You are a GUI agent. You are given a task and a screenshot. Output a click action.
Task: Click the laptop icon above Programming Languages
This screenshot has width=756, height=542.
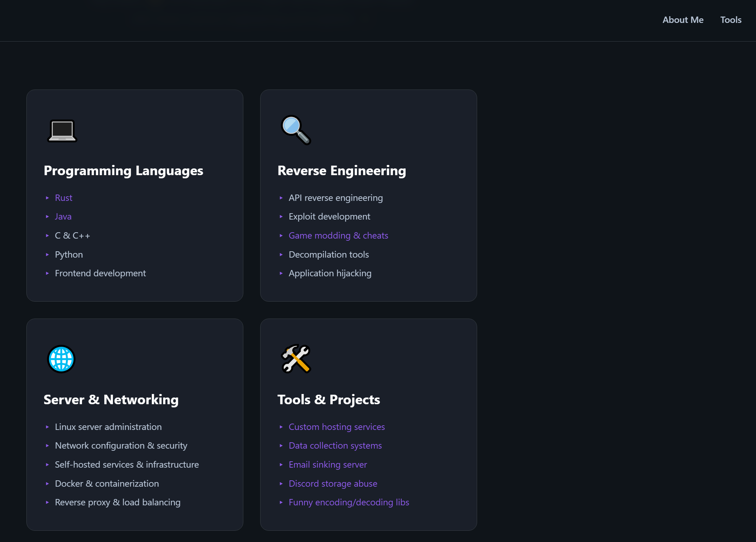click(62, 131)
